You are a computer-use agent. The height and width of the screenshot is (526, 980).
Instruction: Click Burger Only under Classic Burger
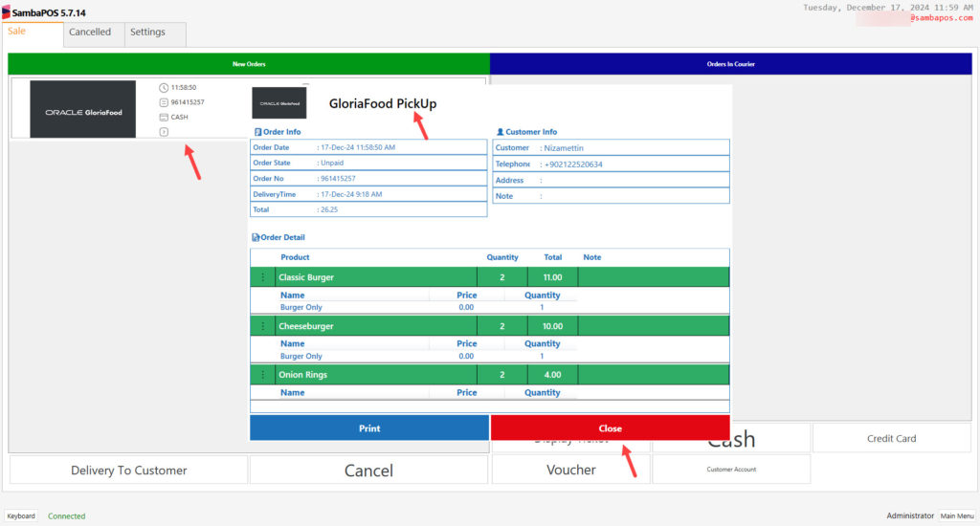[301, 307]
